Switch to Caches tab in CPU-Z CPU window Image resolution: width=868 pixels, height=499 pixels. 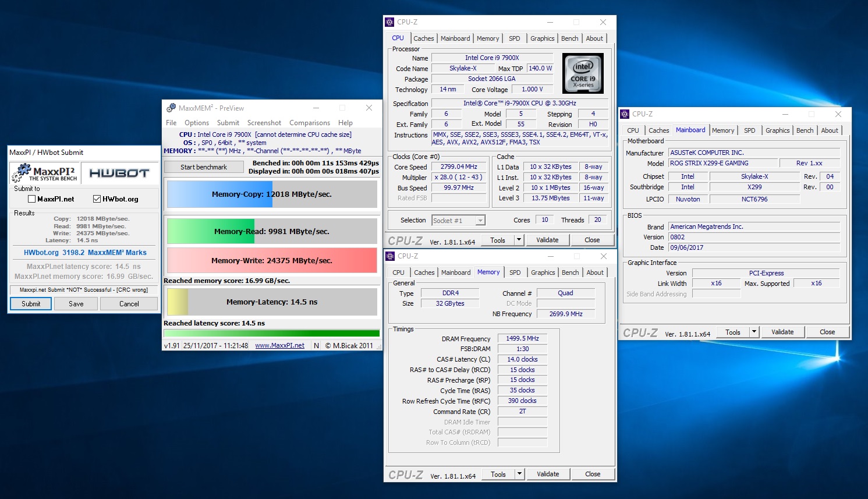pos(424,38)
